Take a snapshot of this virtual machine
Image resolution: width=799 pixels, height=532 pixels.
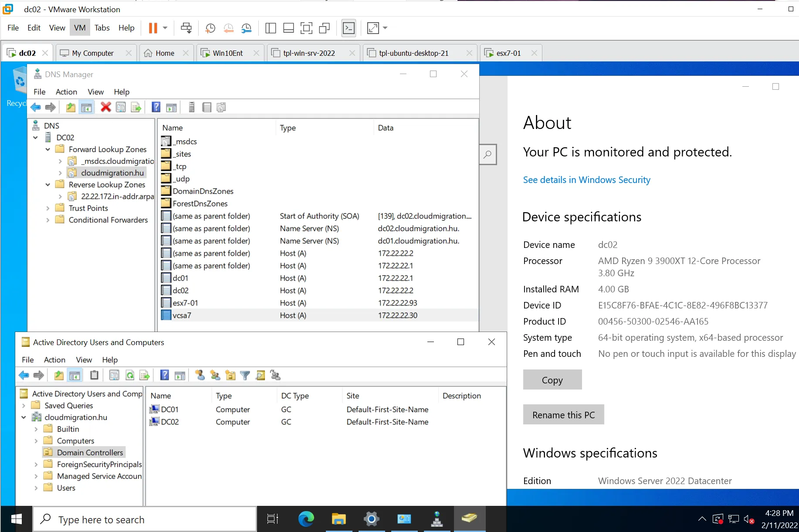pyautogui.click(x=210, y=28)
